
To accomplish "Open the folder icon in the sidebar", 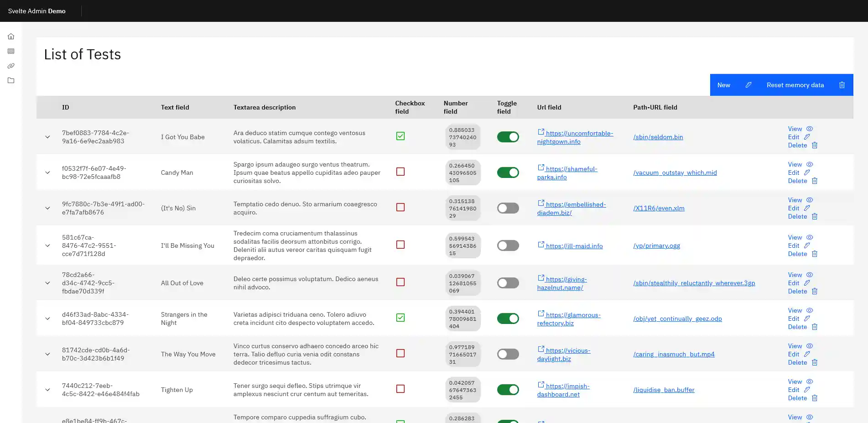I will click(10, 80).
